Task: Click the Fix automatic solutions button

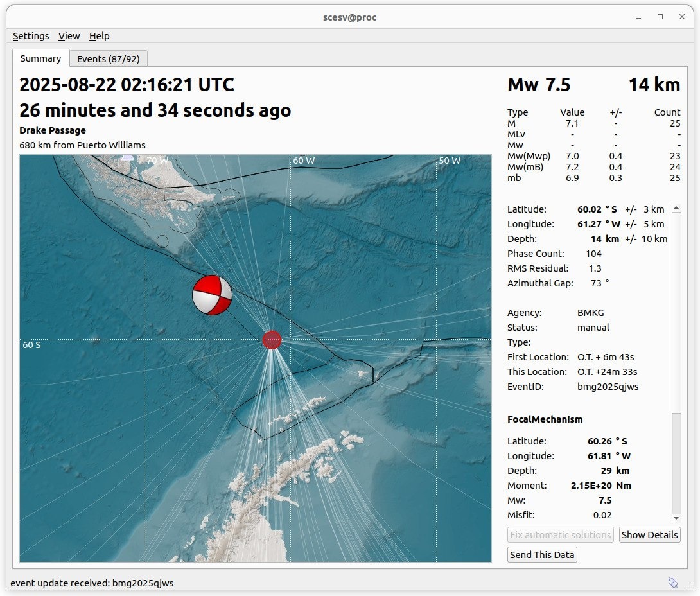Action: click(x=560, y=535)
